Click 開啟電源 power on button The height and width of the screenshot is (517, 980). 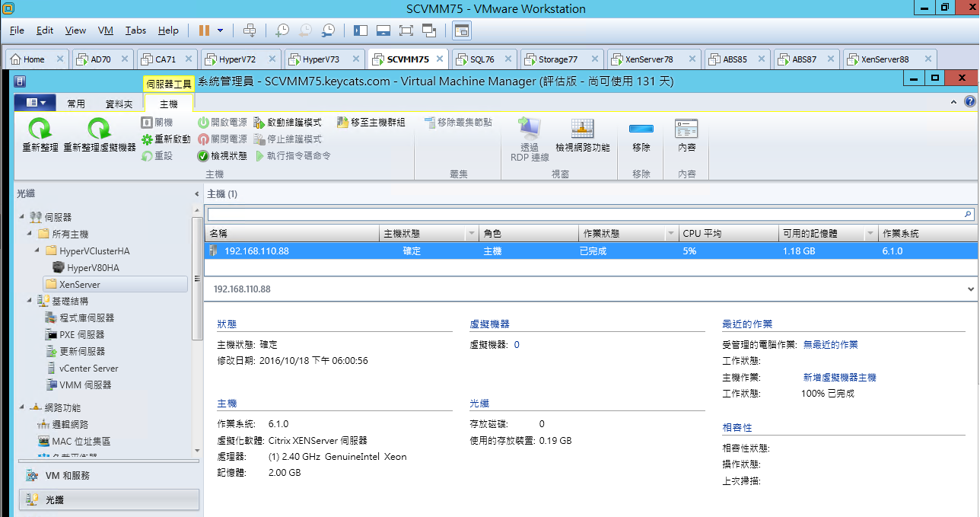pos(222,123)
